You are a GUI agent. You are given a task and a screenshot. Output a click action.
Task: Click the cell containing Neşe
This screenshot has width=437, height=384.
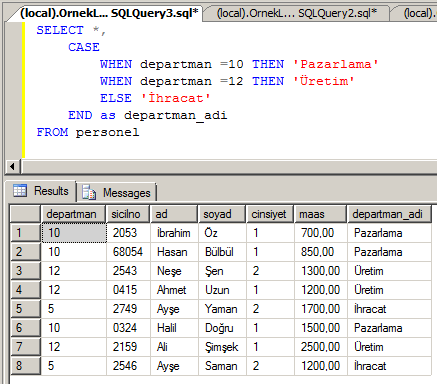(174, 271)
